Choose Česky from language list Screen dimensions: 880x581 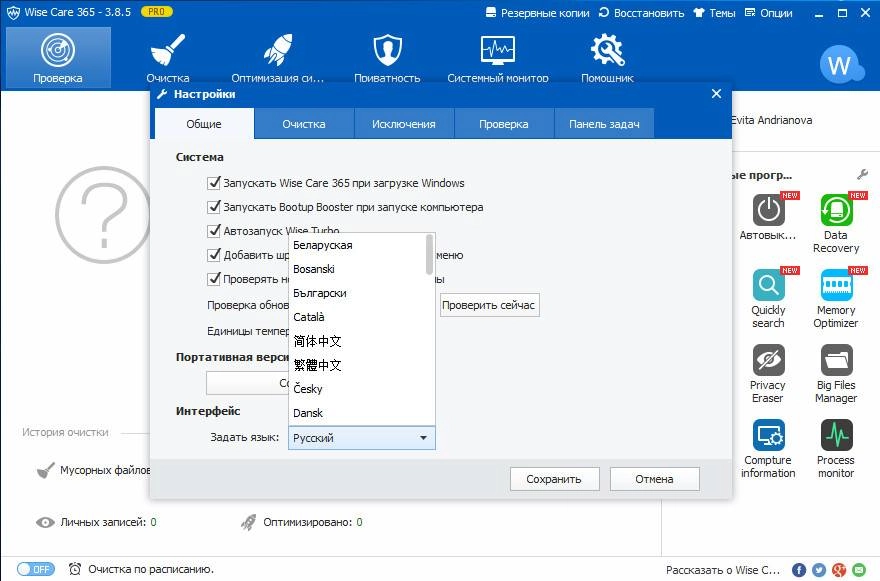coord(358,389)
